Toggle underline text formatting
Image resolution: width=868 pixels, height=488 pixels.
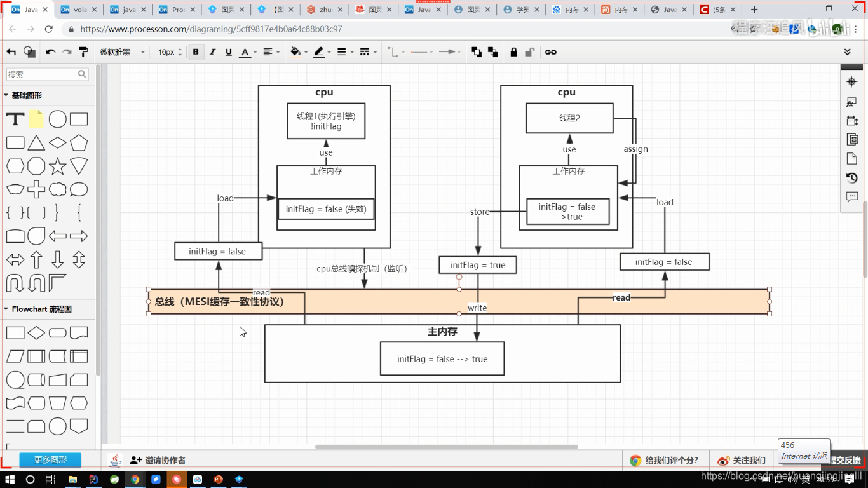tap(229, 52)
